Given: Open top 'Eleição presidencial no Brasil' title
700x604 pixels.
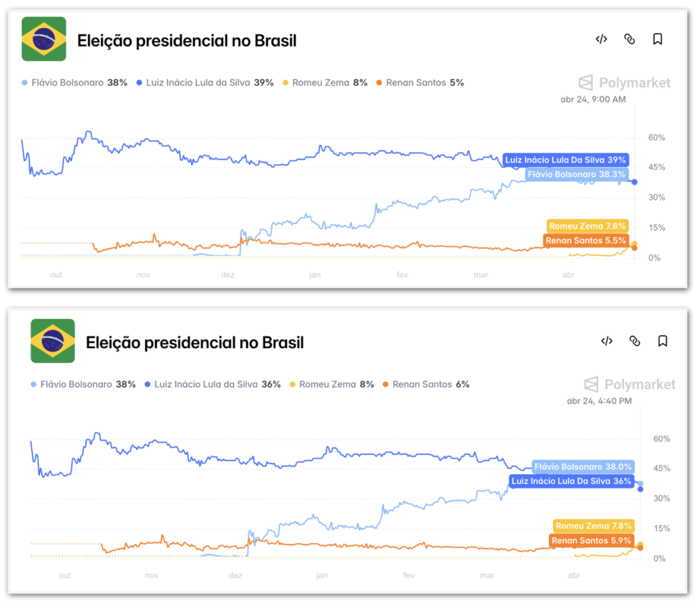Looking at the screenshot, I should [187, 40].
